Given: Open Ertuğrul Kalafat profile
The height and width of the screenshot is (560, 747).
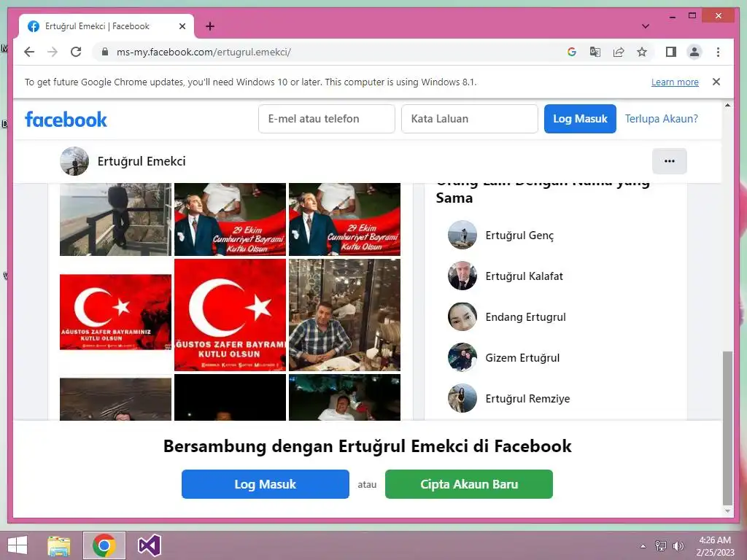Looking at the screenshot, I should [x=524, y=276].
